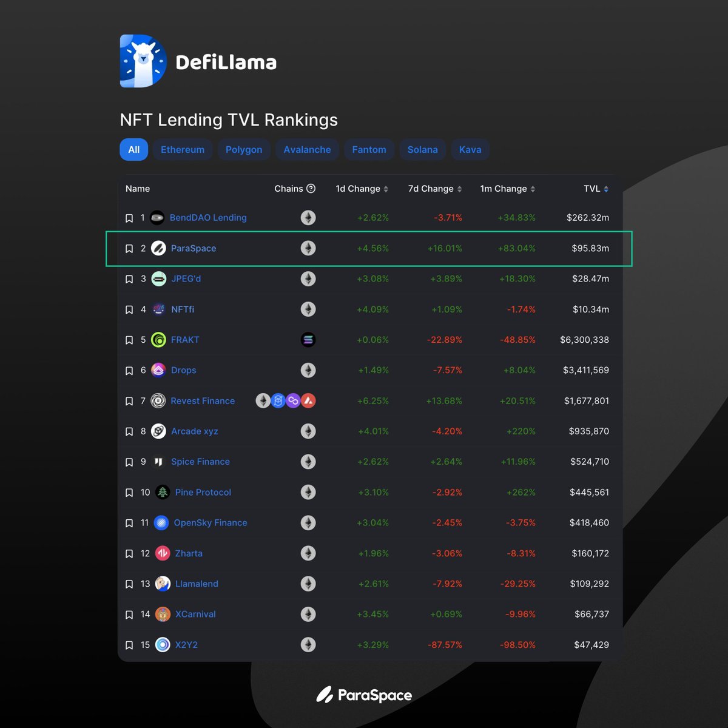This screenshot has height=728, width=728.
Task: Click the Solana chain icon for FRAKT
Action: [308, 340]
